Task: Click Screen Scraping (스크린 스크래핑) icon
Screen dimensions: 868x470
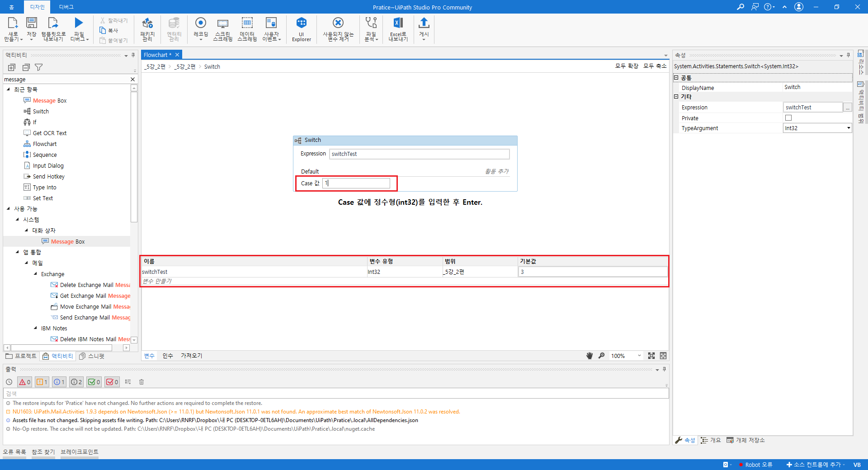Action: click(222, 23)
